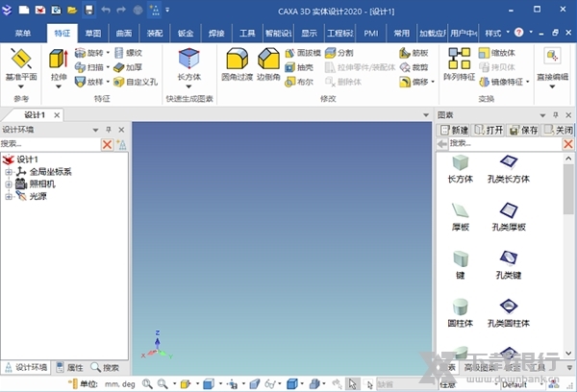
Task: Click the 分割 split tool
Action: click(339, 53)
